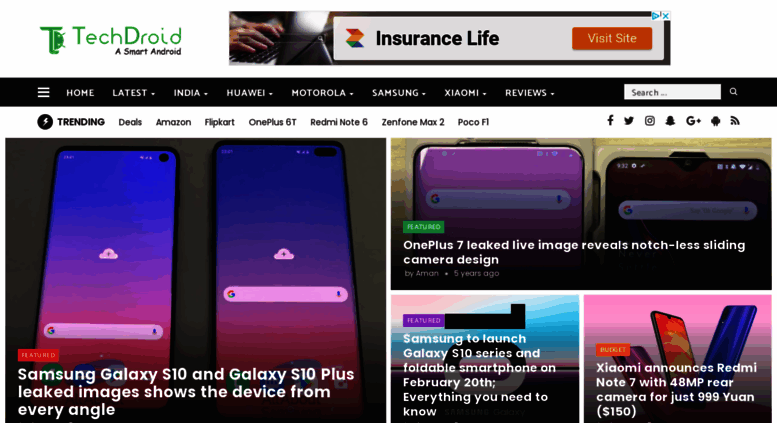Click the search magnifier icon
Image resolution: width=777 pixels, height=423 pixels.
point(733,92)
